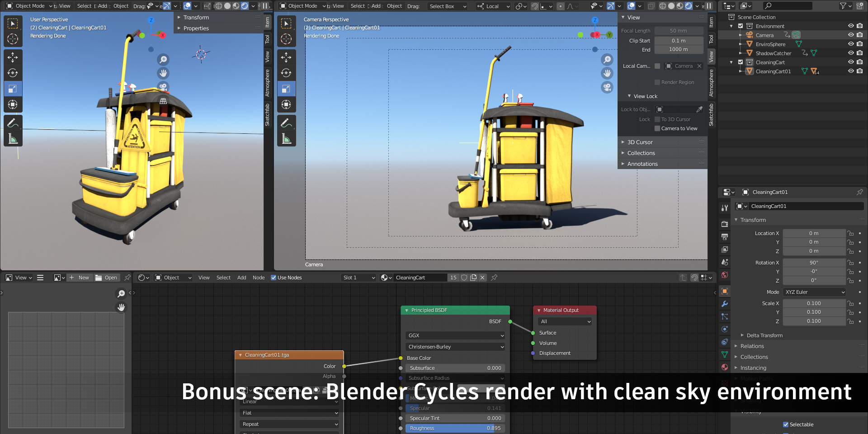Click the material user count 15

click(453, 278)
